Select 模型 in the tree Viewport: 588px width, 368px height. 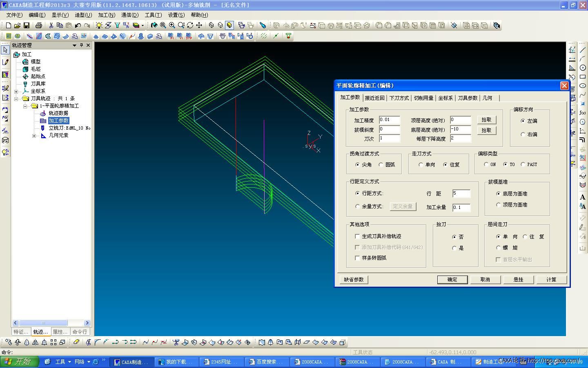(36, 62)
